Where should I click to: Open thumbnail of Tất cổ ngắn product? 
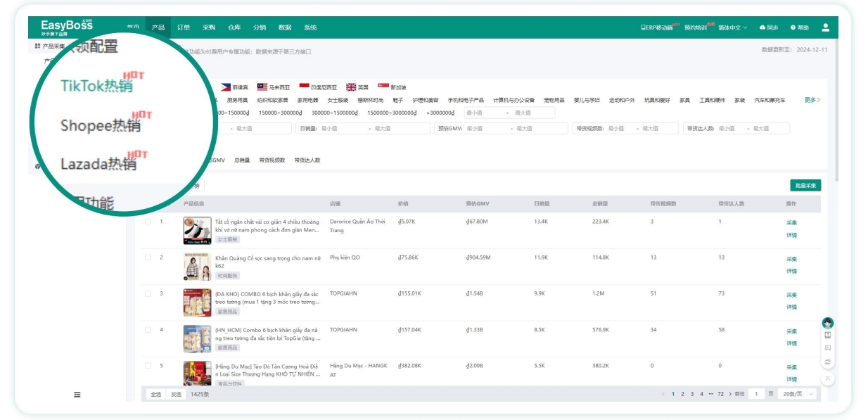point(197,230)
